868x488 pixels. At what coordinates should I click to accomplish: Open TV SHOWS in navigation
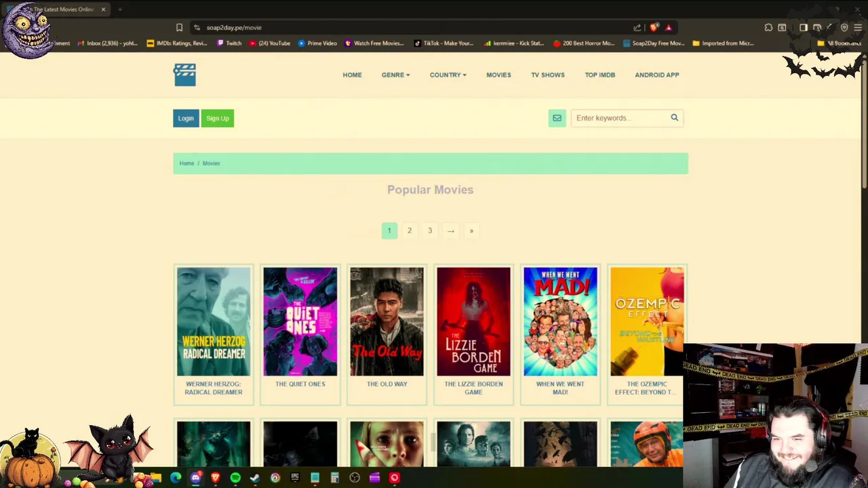pyautogui.click(x=548, y=75)
